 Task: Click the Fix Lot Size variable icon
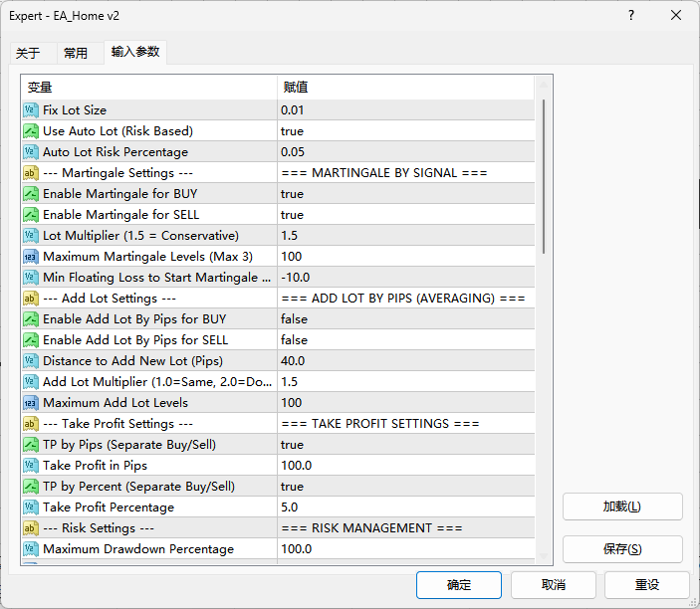point(31,110)
